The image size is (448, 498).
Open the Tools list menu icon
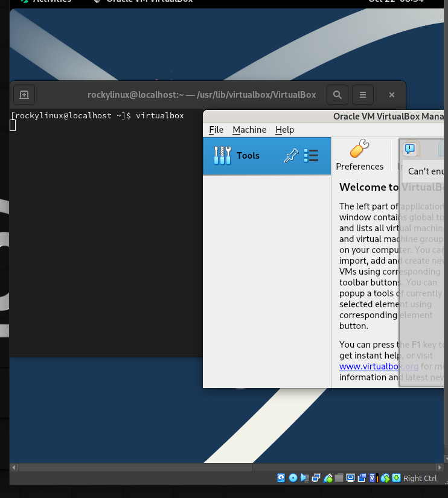tap(311, 156)
